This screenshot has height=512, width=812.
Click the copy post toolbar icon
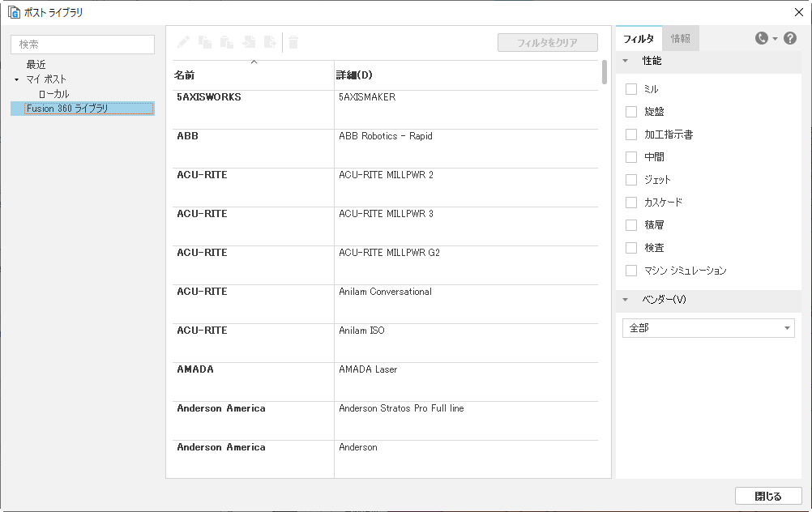[205, 42]
